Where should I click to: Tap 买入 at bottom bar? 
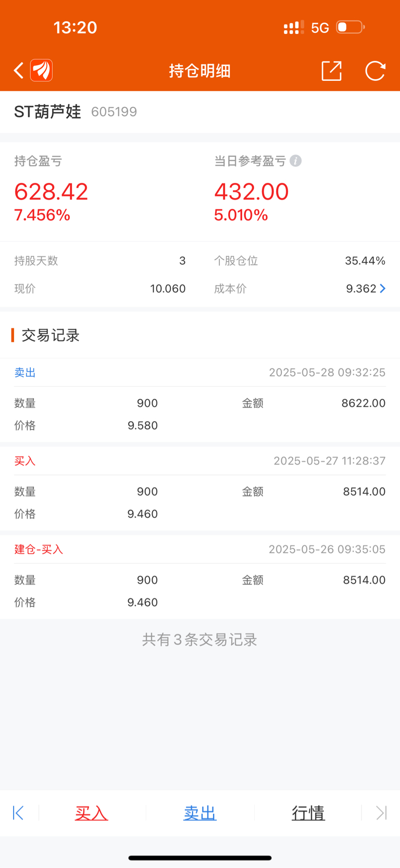(91, 813)
